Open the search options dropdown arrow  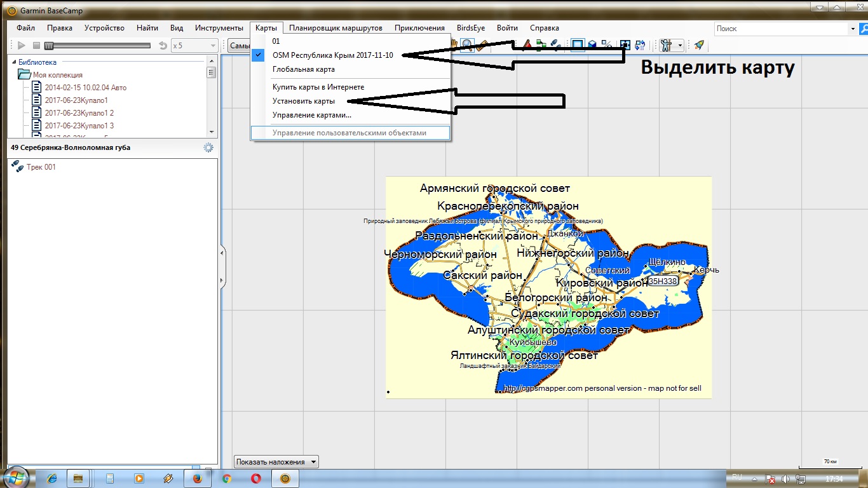click(x=853, y=29)
